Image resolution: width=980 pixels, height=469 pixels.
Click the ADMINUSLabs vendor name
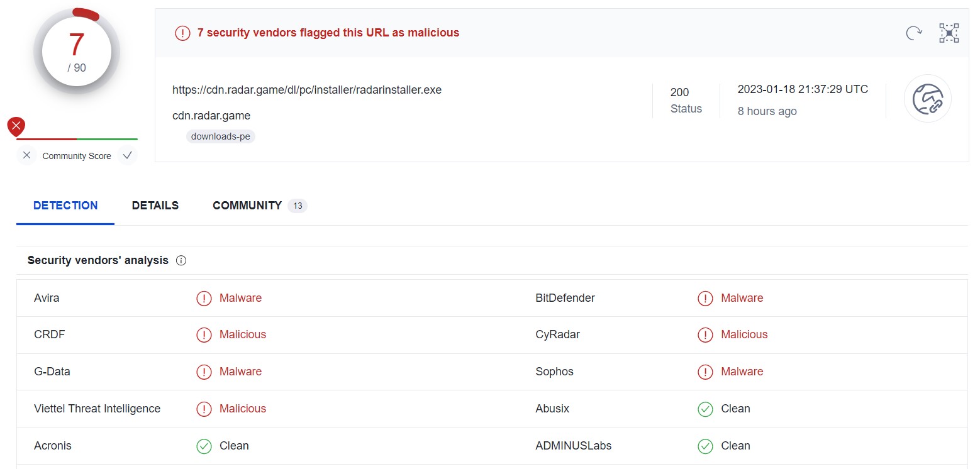[574, 446]
